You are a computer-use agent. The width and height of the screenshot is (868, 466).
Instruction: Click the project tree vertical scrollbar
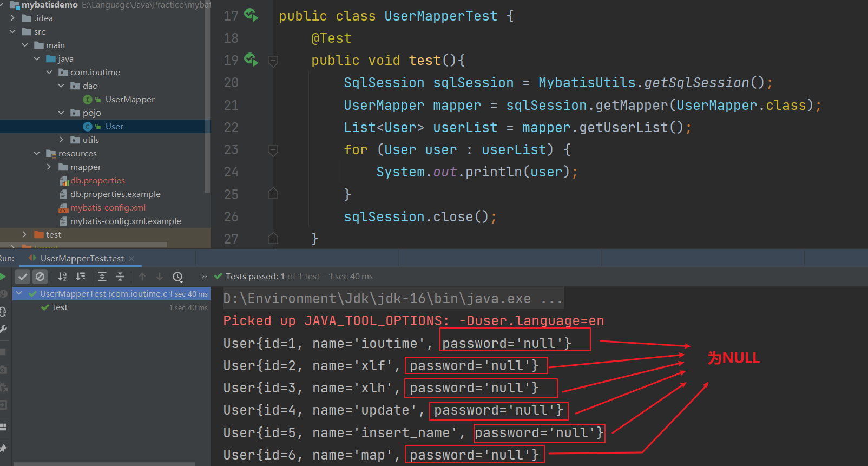coord(207,96)
